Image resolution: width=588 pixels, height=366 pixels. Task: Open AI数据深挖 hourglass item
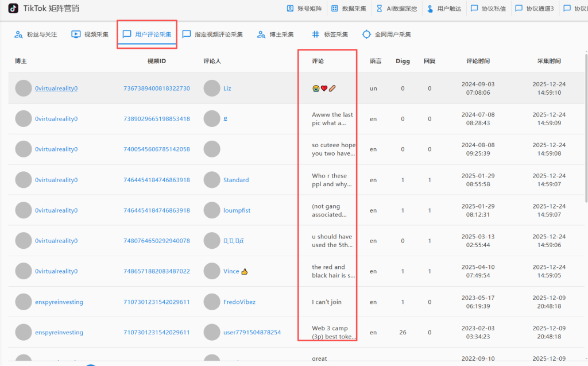tap(397, 9)
